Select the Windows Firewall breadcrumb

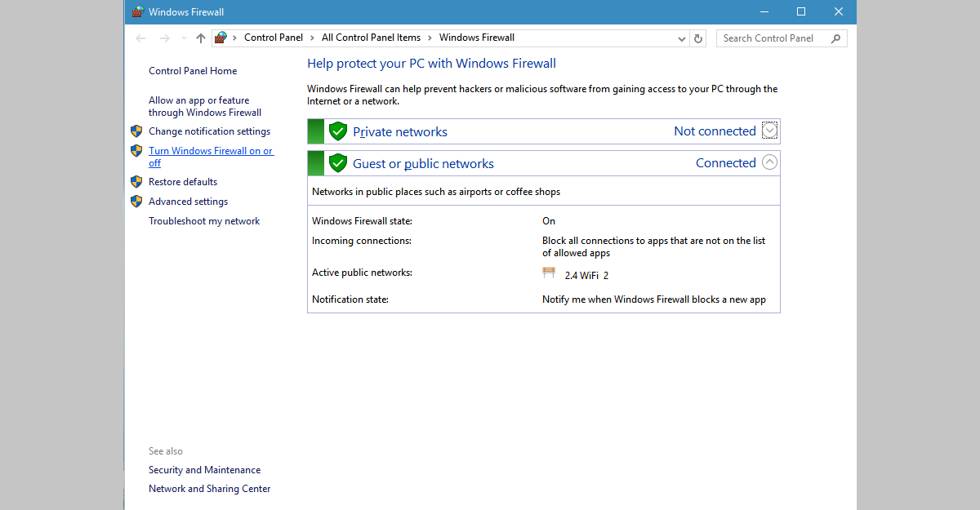click(x=477, y=38)
